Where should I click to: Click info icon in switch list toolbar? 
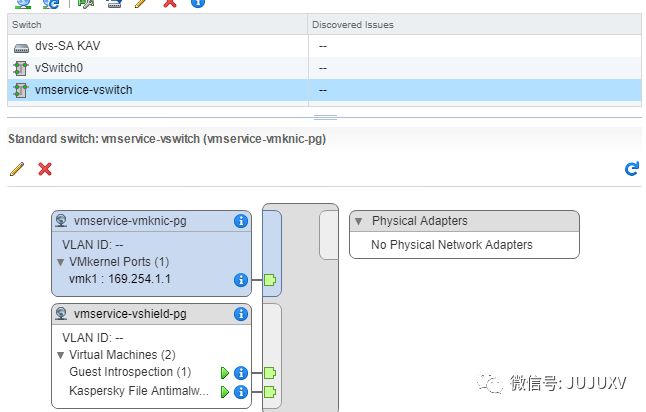point(198,2)
